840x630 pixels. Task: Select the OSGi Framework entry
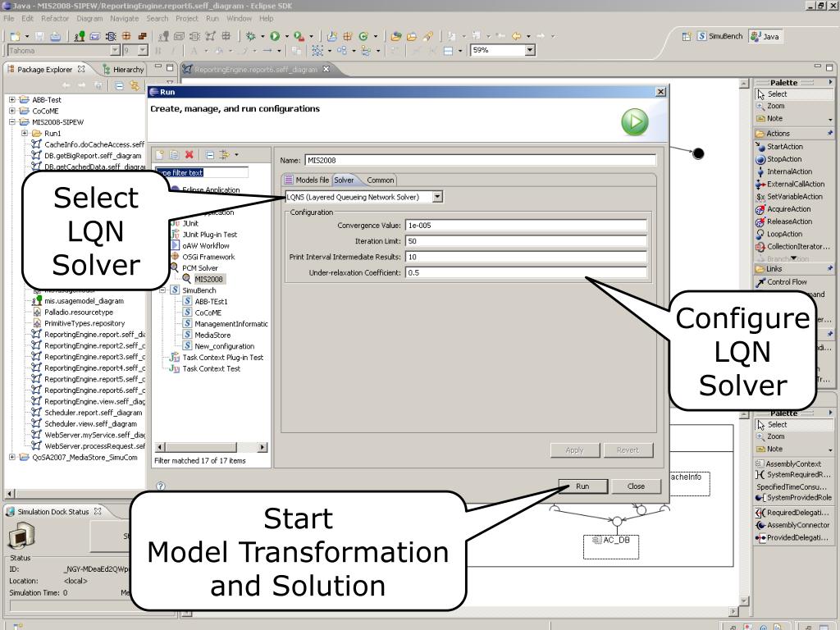pos(208,257)
